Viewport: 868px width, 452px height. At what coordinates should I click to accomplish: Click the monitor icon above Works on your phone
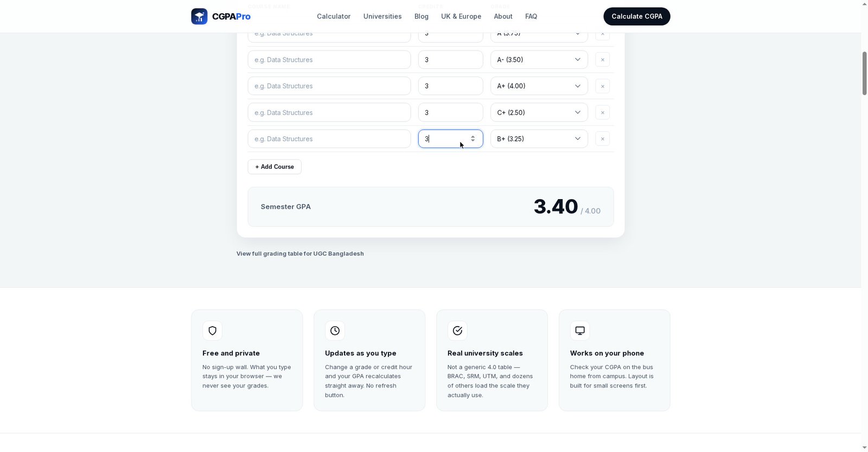tap(580, 330)
